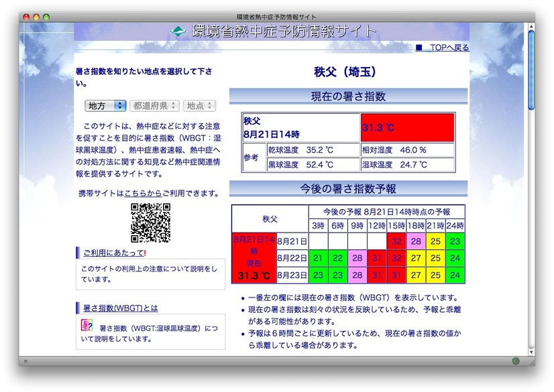Click the scrollbar down arrow

point(531,352)
